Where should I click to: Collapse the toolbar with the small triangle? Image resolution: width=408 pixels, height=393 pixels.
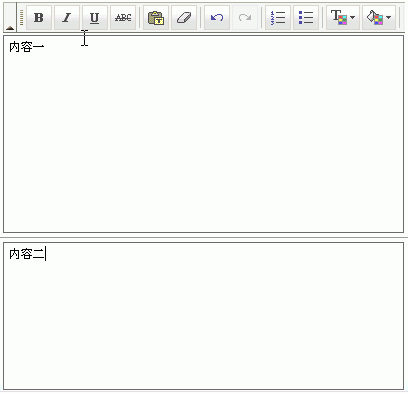pyautogui.click(x=10, y=28)
